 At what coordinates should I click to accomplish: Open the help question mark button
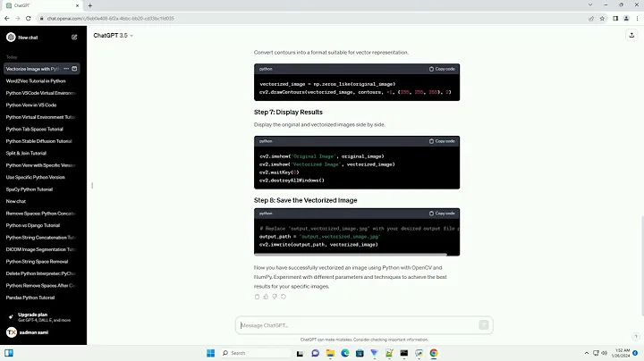click(636, 336)
